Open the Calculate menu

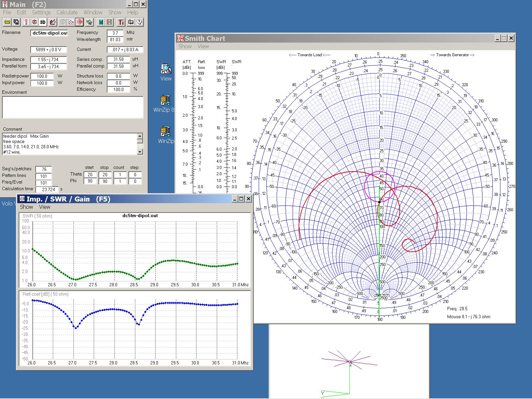pyautogui.click(x=67, y=12)
